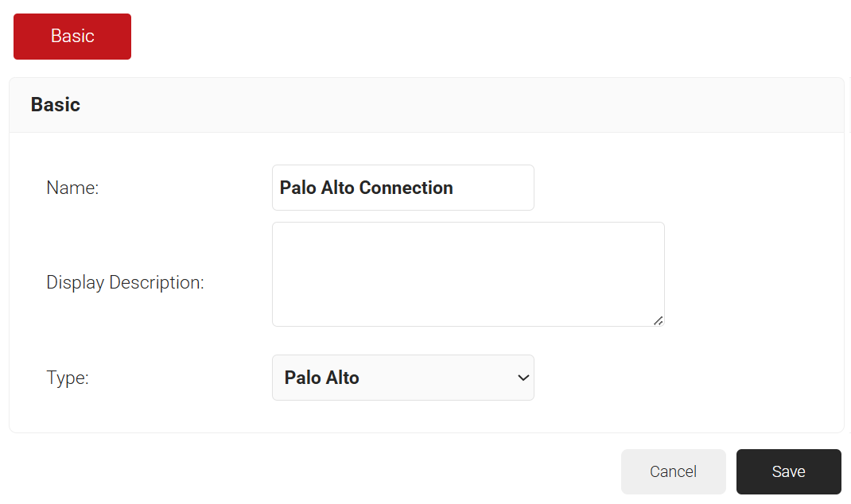This screenshot has width=851, height=504.
Task: Click the "Type:" field label
Action: click(68, 378)
